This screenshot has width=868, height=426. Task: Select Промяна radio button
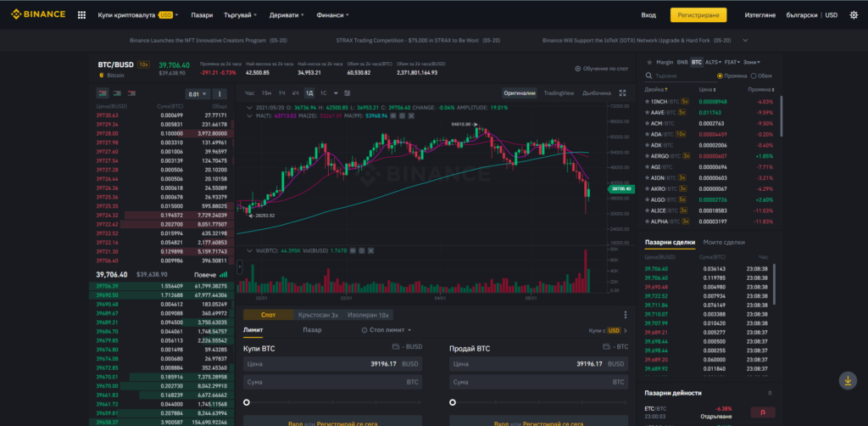pos(721,76)
